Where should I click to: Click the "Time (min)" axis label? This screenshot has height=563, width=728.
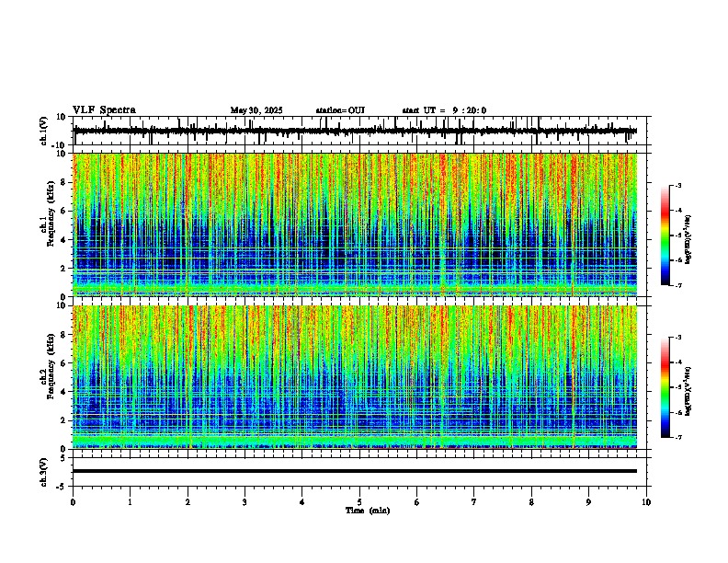[368, 511]
